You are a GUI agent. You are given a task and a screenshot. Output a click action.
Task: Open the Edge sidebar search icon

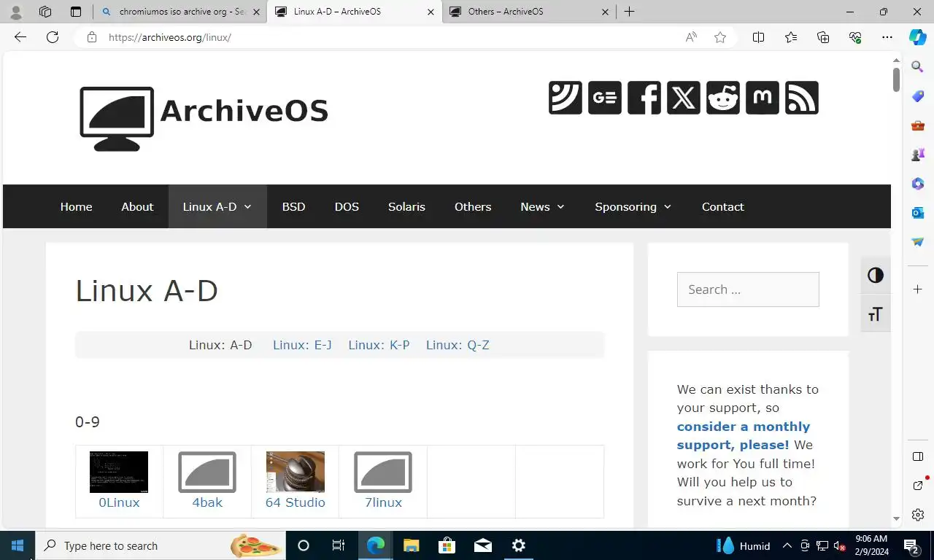[x=918, y=67]
